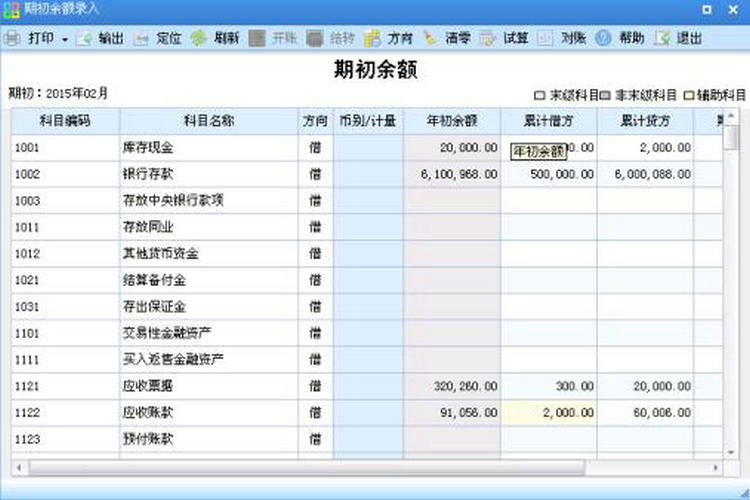This screenshot has height=500, width=750.
Task: Open the Print dropdown arrow
Action: point(65,39)
